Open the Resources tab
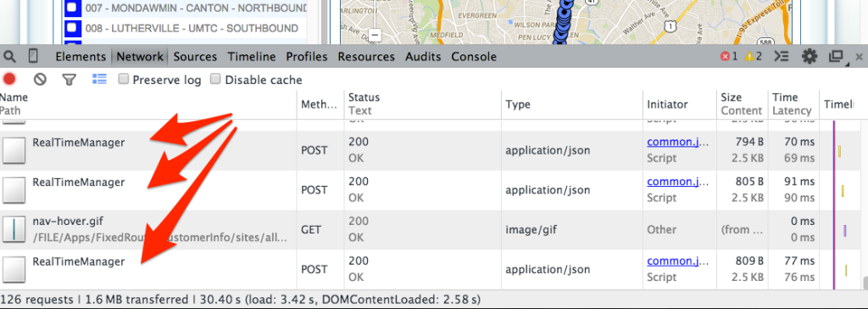 (x=366, y=57)
